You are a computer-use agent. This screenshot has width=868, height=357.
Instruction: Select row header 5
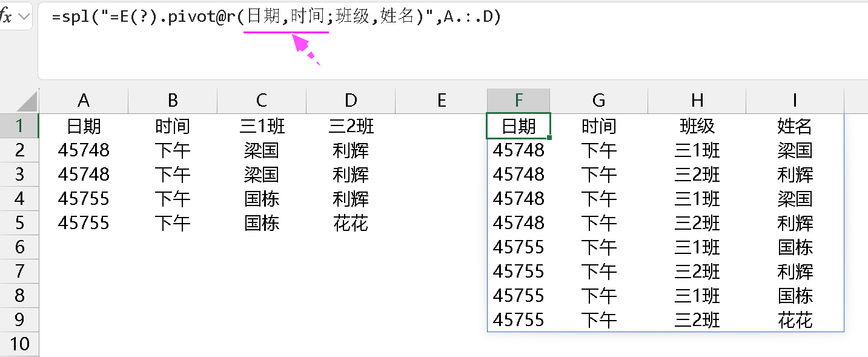pos(18,223)
